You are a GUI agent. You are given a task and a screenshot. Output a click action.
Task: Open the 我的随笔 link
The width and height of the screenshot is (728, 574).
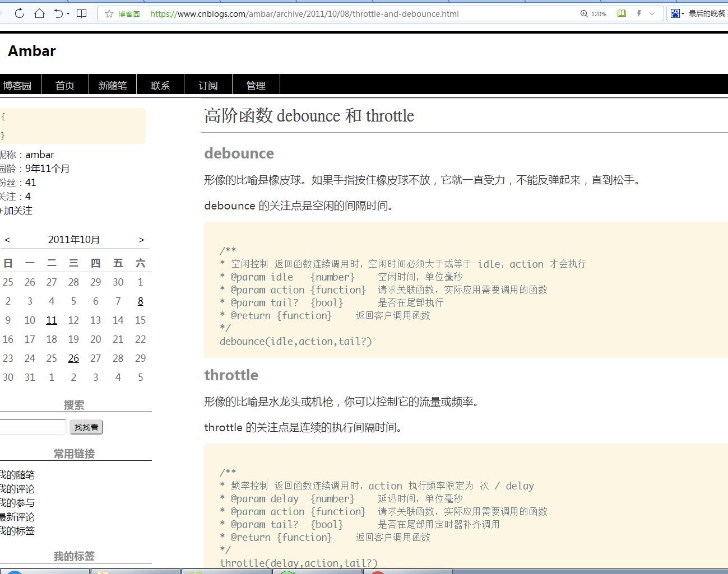(17, 475)
